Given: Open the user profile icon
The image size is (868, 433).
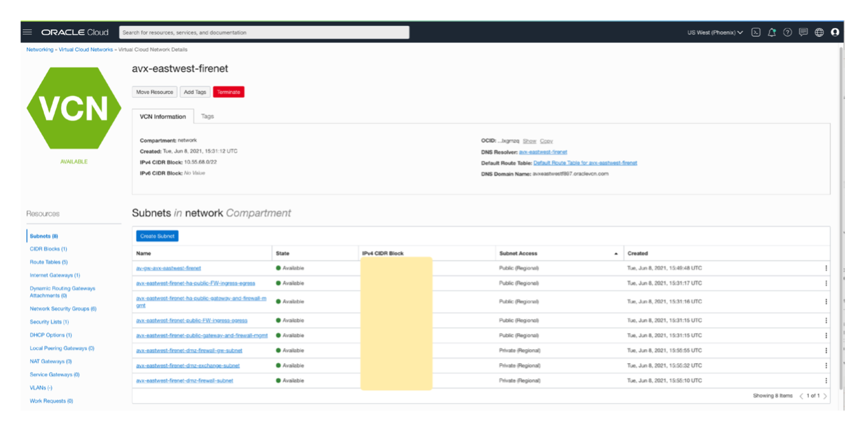Looking at the screenshot, I should tap(835, 32).
